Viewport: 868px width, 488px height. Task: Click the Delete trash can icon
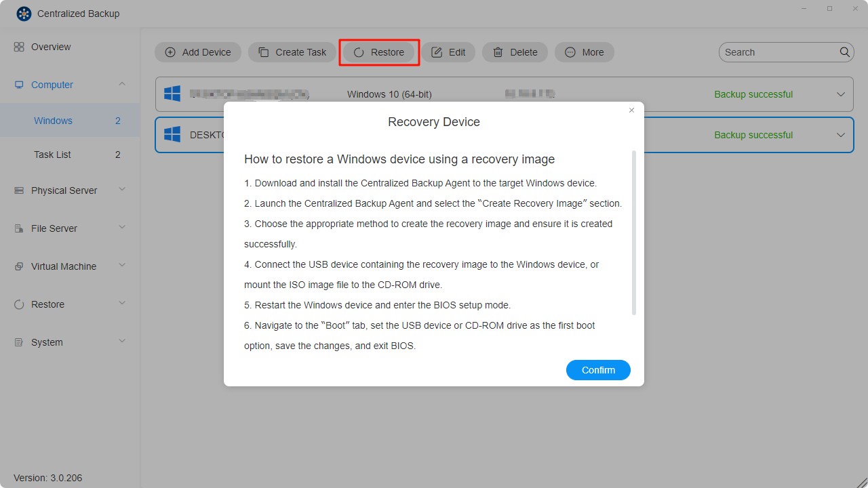498,52
